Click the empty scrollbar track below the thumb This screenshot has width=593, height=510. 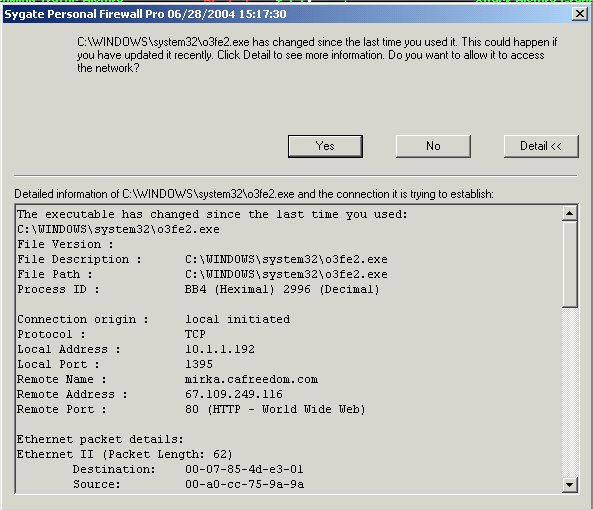coord(569,392)
